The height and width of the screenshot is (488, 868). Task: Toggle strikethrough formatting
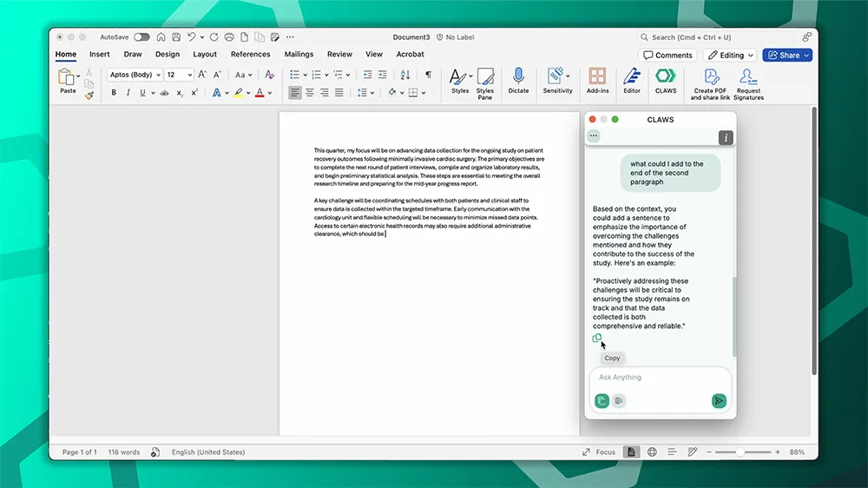(164, 93)
